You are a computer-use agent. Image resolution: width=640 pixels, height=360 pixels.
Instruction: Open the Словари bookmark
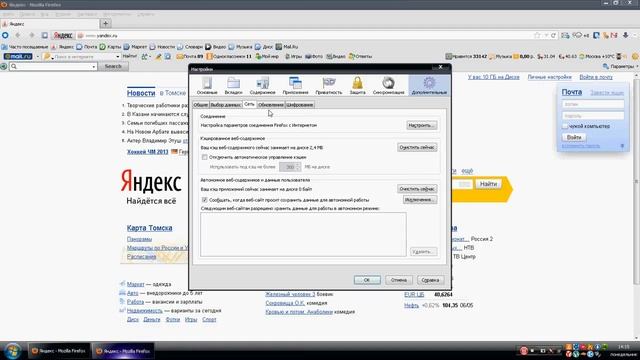tap(191, 47)
